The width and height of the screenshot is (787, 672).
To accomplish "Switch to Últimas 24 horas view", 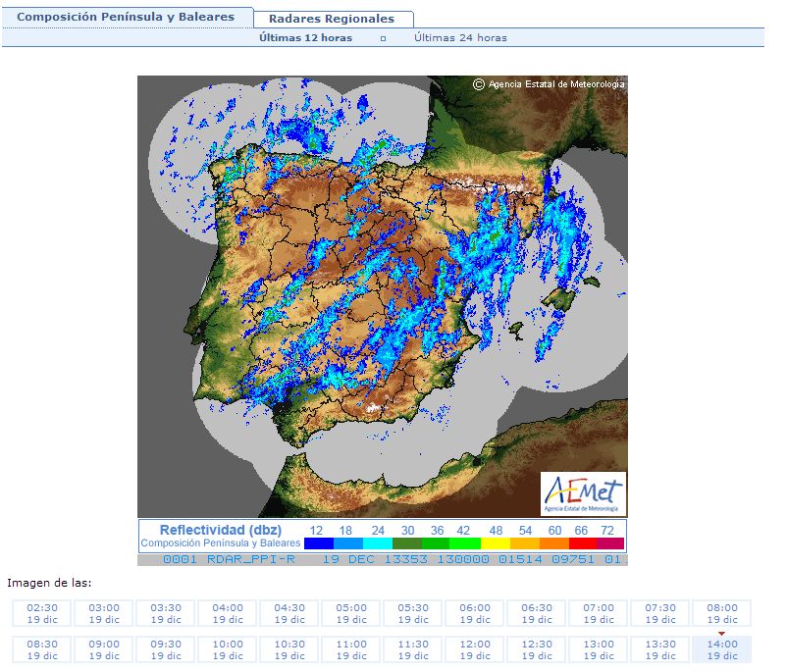I will (x=460, y=37).
